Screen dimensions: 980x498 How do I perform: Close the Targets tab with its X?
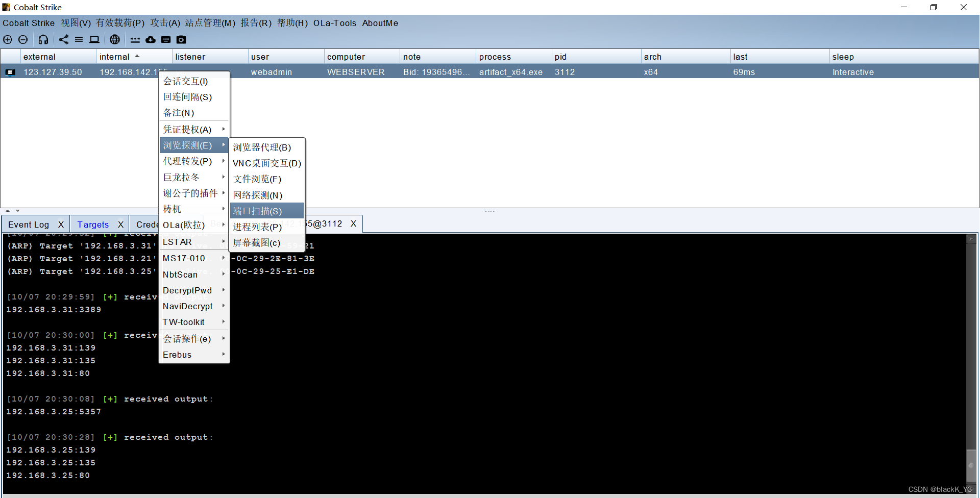click(120, 224)
